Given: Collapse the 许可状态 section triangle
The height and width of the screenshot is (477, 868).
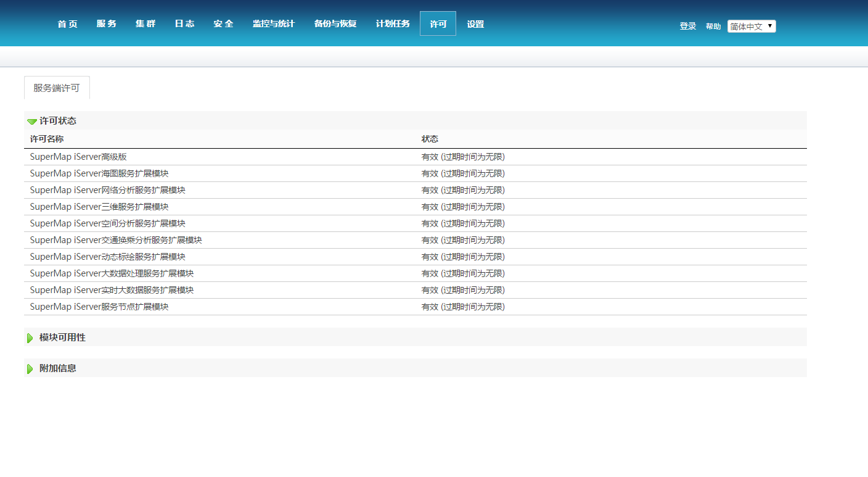Looking at the screenshot, I should pyautogui.click(x=31, y=122).
